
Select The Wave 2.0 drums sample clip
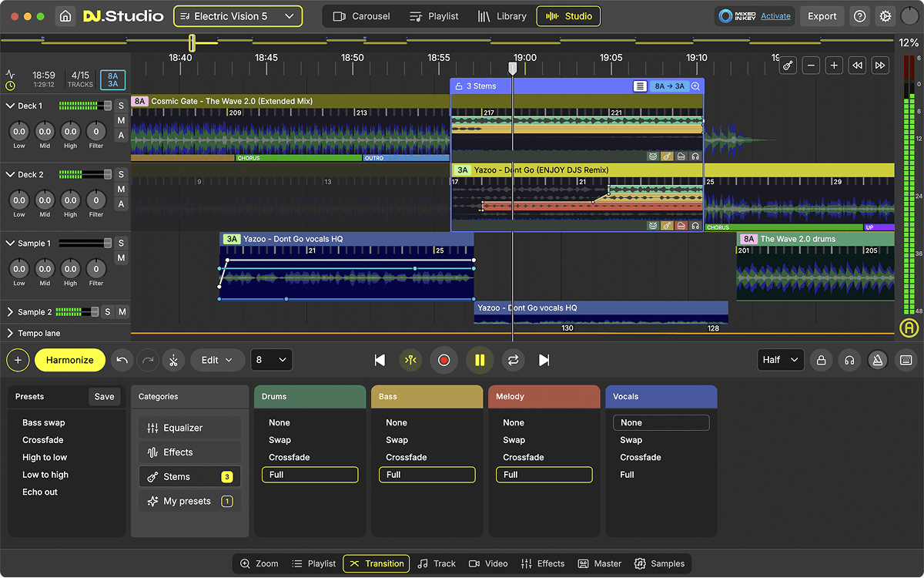815,267
